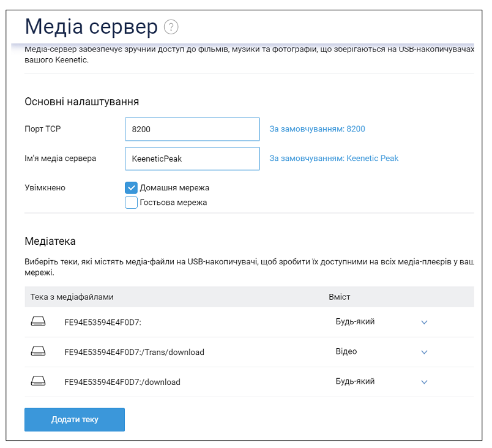Uncheck the Домашня мережа checkbox
Screen dimensions: 492x448
[x=131, y=188]
